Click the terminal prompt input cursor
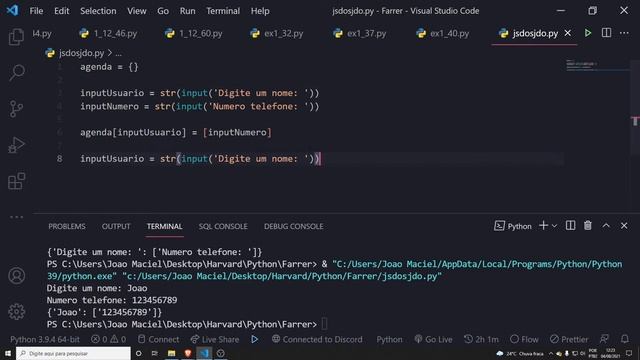Screen dimensions: 640x360 324,324
